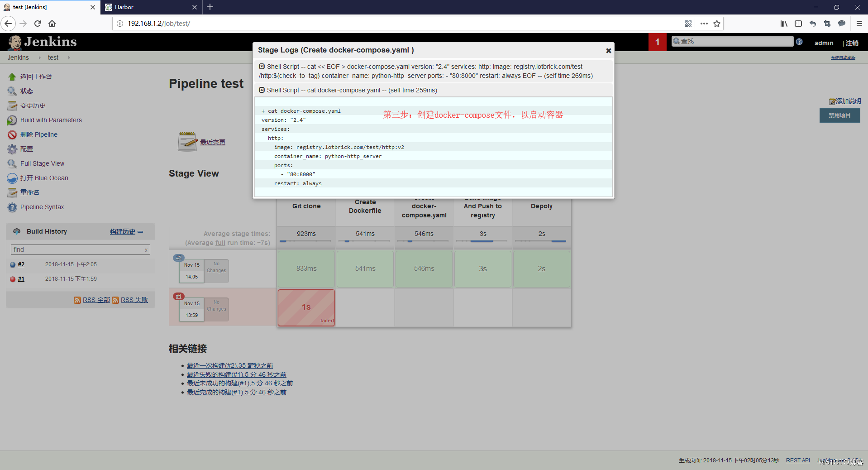The height and width of the screenshot is (470, 868).
Task: Click the 删除 Pipeline delete icon
Action: tap(12, 134)
